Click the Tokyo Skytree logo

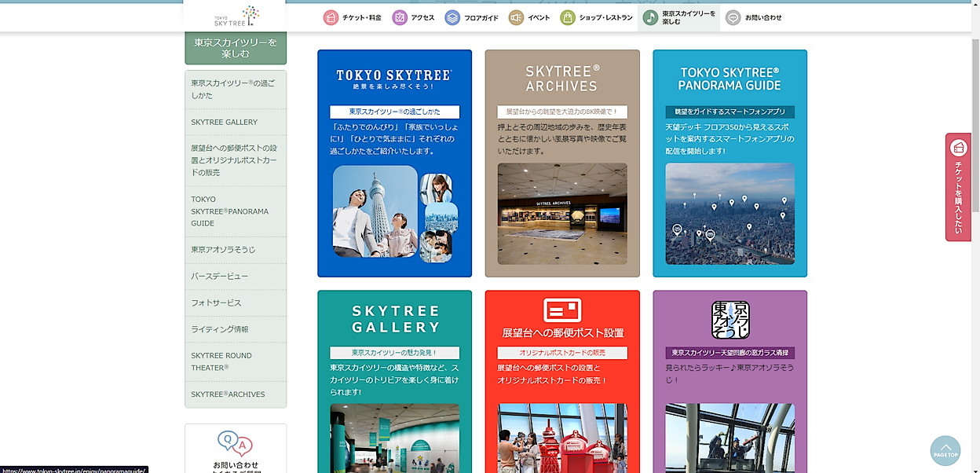(x=236, y=16)
